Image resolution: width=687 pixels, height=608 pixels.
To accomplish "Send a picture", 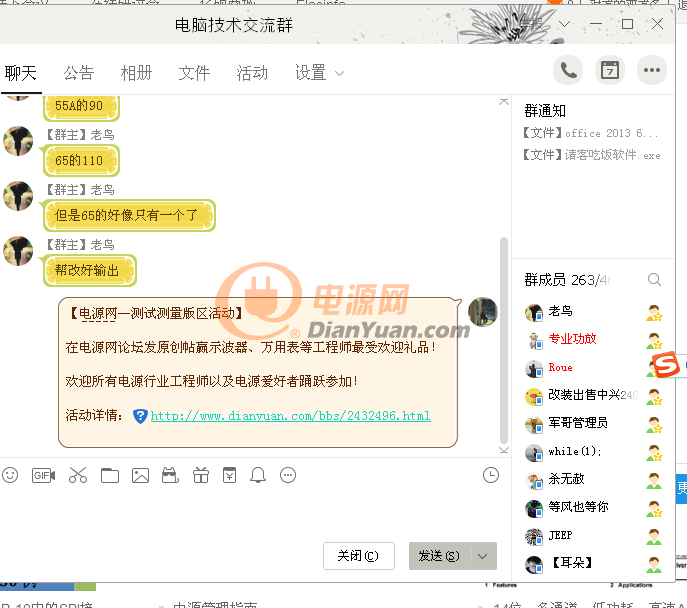I will (x=140, y=475).
